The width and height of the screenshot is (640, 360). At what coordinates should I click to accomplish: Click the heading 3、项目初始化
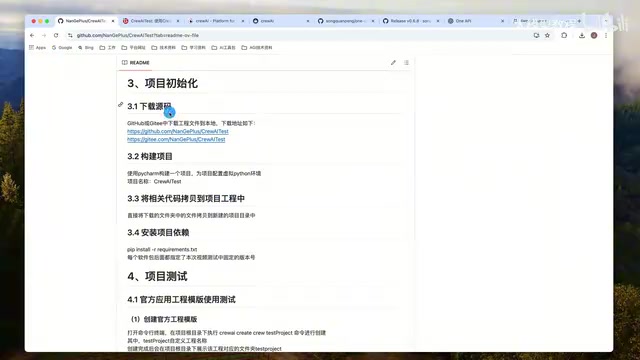[162, 84]
